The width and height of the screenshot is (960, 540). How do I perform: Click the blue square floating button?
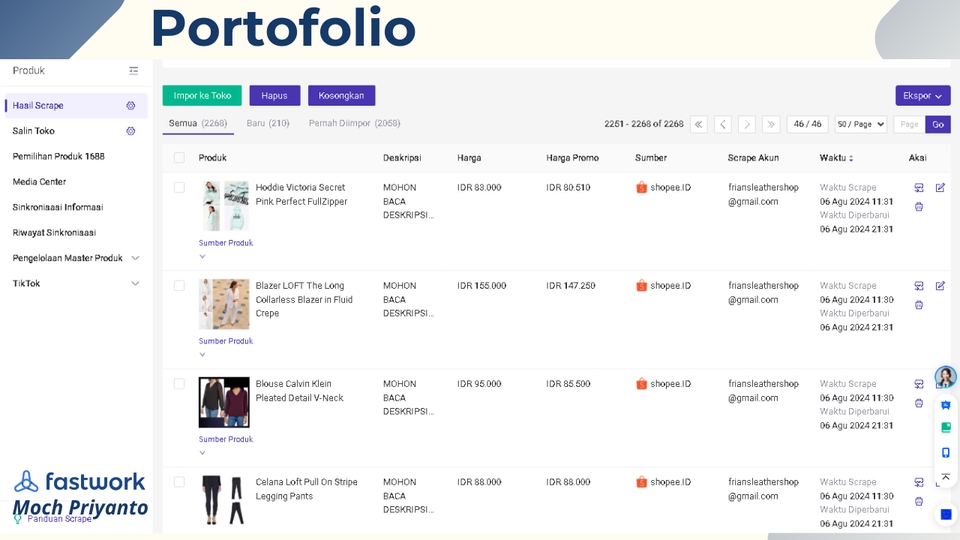(x=946, y=514)
